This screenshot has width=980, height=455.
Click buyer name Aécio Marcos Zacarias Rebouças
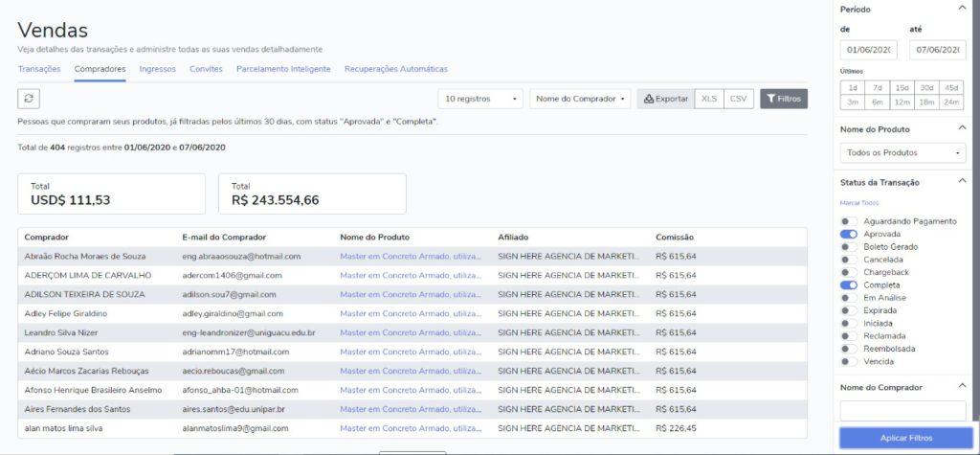coord(86,371)
